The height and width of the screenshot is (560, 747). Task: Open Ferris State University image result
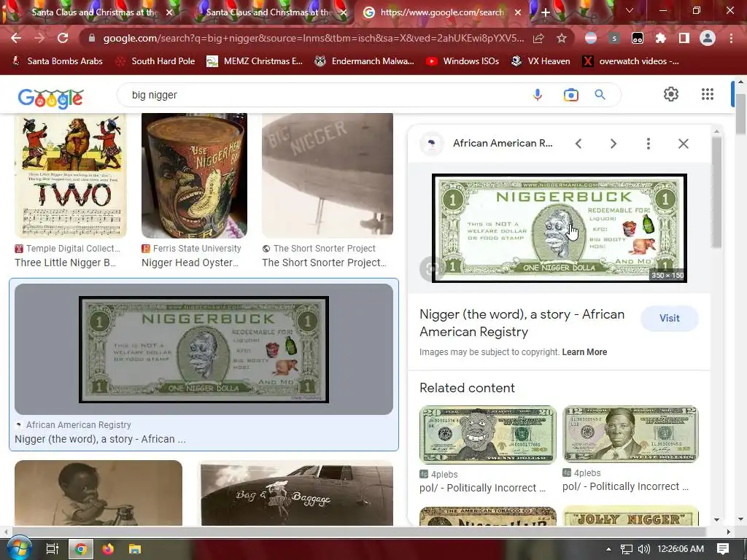coord(194,176)
